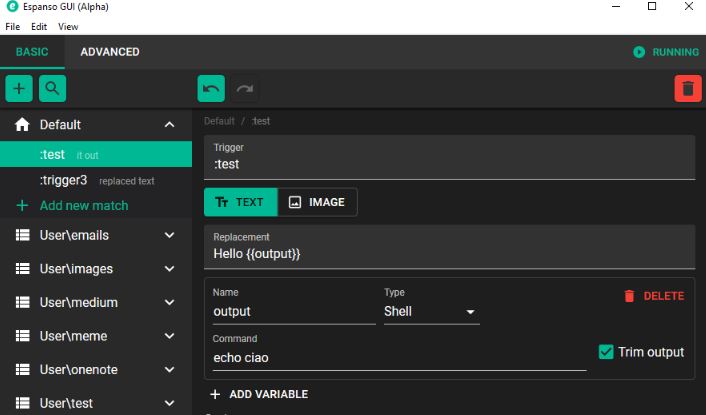Expand the User\emails group chevron
The height and width of the screenshot is (415, 706).
click(x=169, y=235)
